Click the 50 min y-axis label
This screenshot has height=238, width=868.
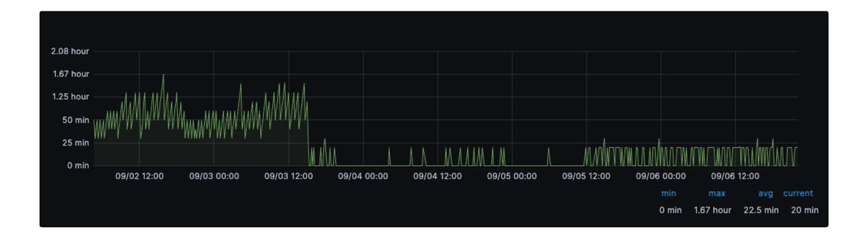pos(75,120)
